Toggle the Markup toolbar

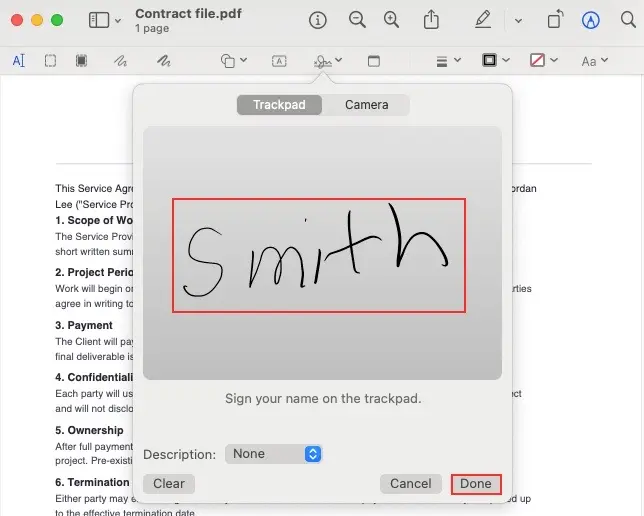pos(590,20)
